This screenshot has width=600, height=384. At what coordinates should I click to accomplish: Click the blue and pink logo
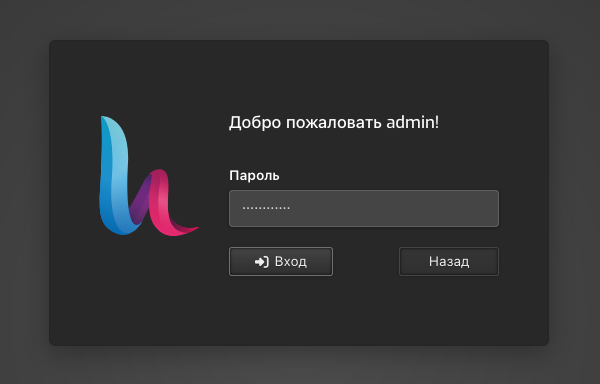[148, 176]
